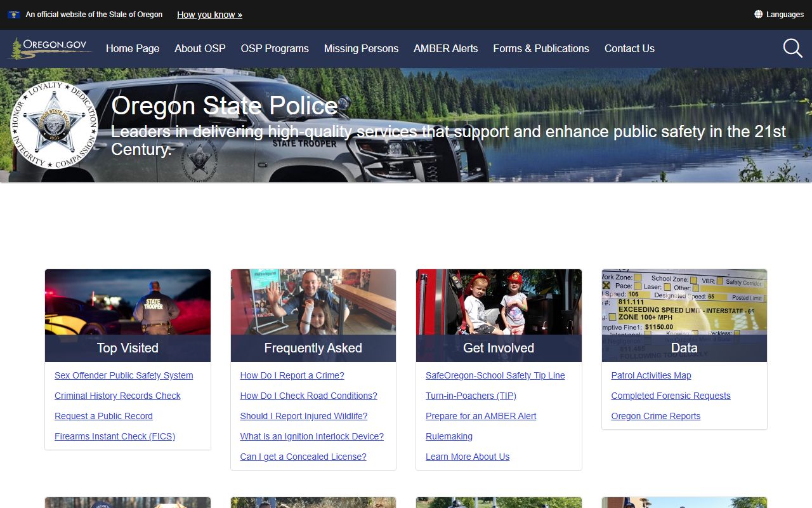The height and width of the screenshot is (508, 812).
Task: Click 'An official website of the State of Oregon'
Action: pyautogui.click(x=94, y=15)
